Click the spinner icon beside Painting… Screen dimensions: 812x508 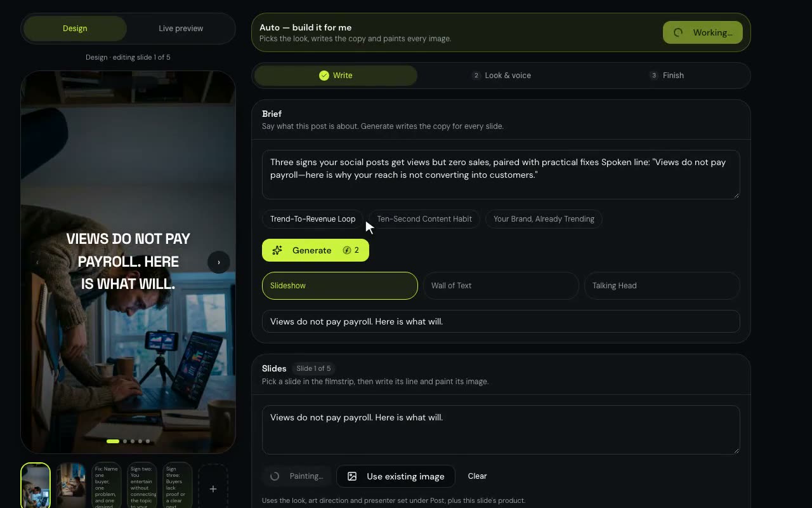click(x=275, y=476)
